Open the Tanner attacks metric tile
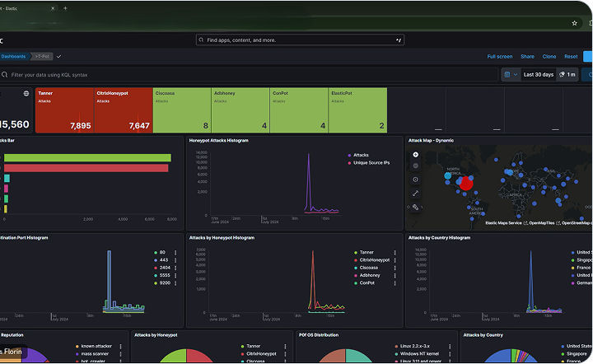Viewport: 593px width, 364px height. tap(65, 110)
